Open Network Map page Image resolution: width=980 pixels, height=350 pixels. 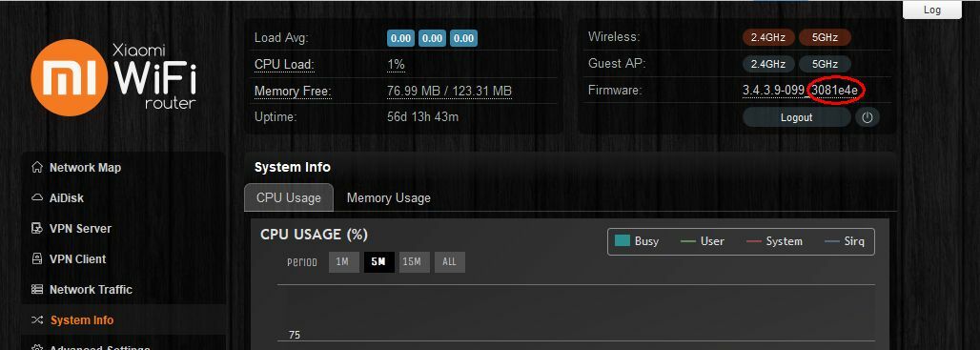[x=85, y=168]
